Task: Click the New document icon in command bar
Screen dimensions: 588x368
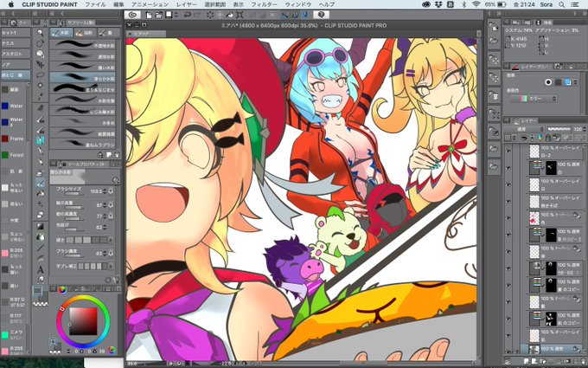Action: point(149,15)
